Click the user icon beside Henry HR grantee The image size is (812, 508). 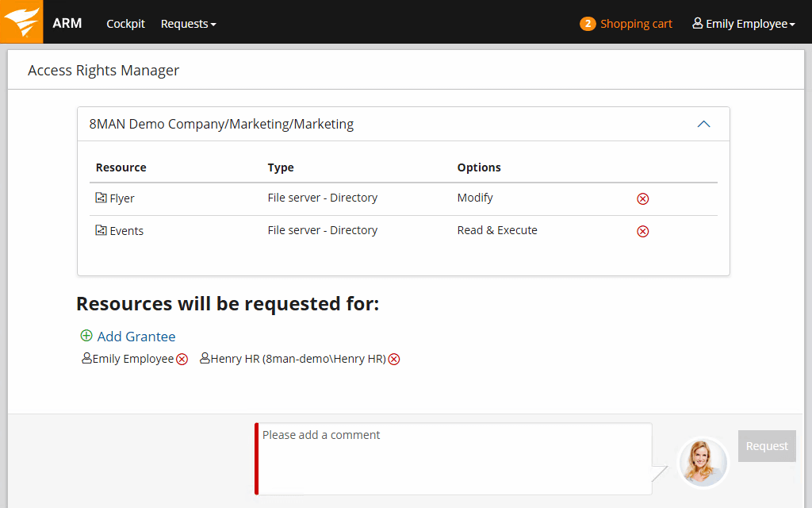(205, 359)
